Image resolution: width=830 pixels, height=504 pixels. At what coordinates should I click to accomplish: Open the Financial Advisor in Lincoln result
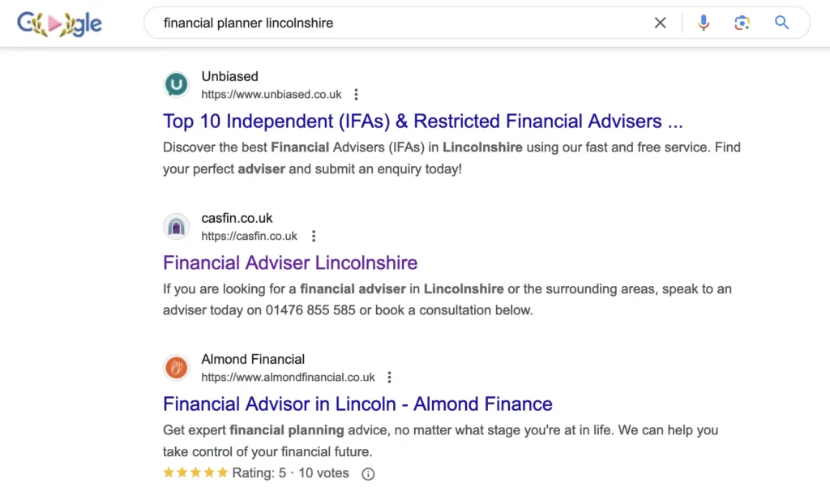point(357,404)
